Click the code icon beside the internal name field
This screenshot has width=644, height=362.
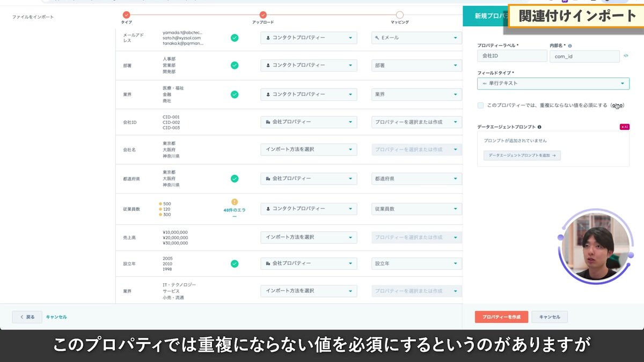tap(626, 55)
